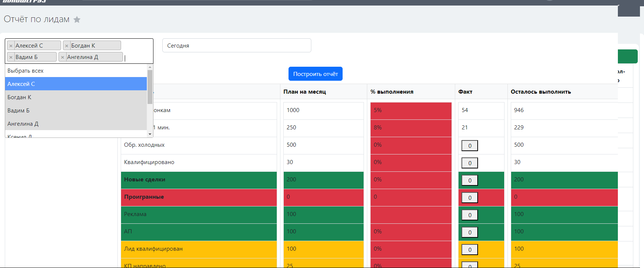
Task: Click the Квалифицировано row label
Action: point(149,162)
